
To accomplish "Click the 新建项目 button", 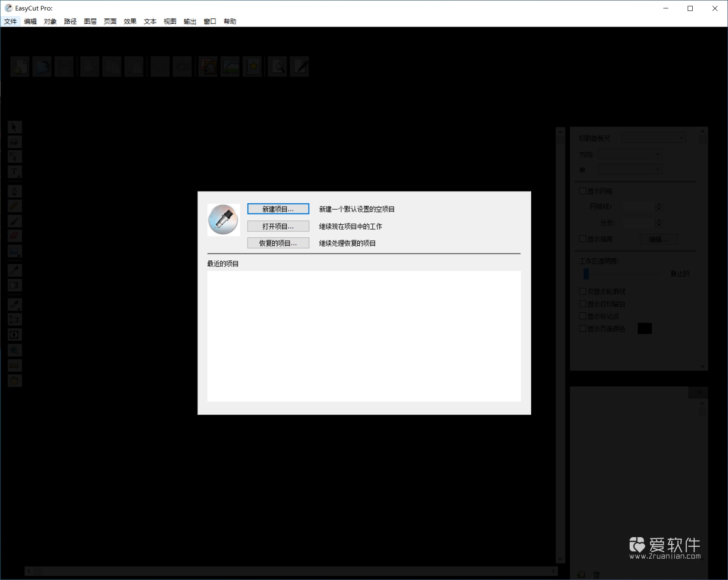I will (x=278, y=209).
